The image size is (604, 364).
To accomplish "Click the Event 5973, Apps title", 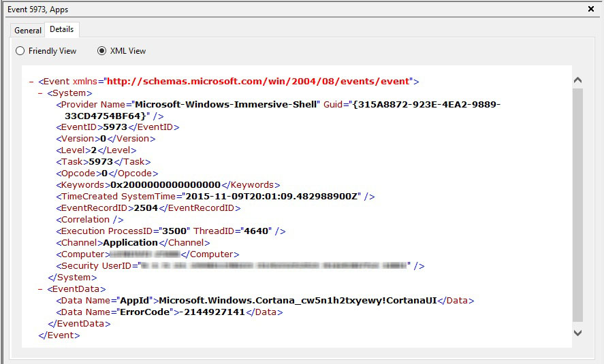I will click(x=37, y=10).
